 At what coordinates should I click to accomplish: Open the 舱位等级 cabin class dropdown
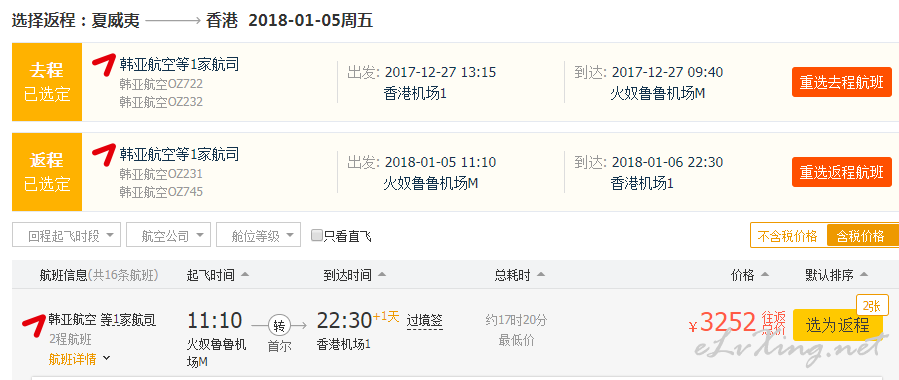coord(258,235)
